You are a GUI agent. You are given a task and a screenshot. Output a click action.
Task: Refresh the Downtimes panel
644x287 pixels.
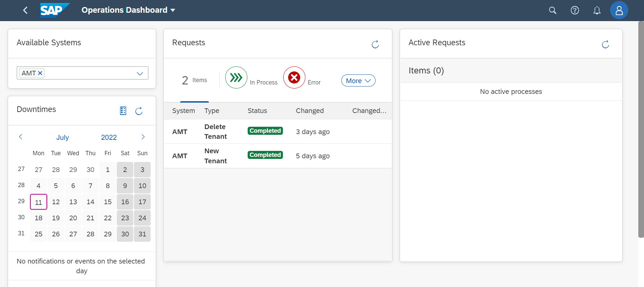tap(139, 111)
